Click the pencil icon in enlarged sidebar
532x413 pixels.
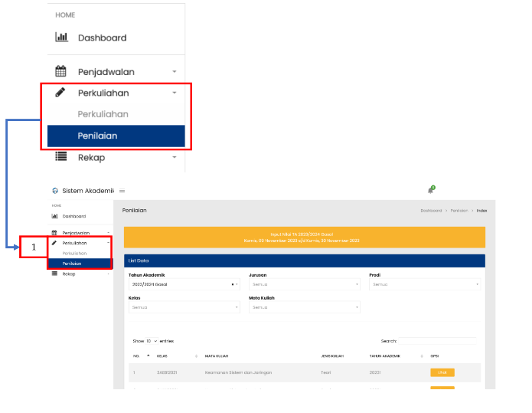[61, 93]
